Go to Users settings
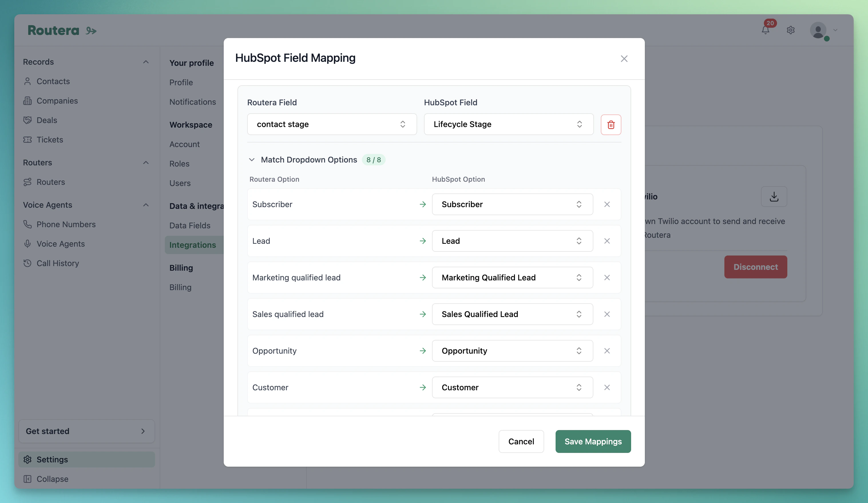Image resolution: width=868 pixels, height=503 pixels. click(x=180, y=183)
